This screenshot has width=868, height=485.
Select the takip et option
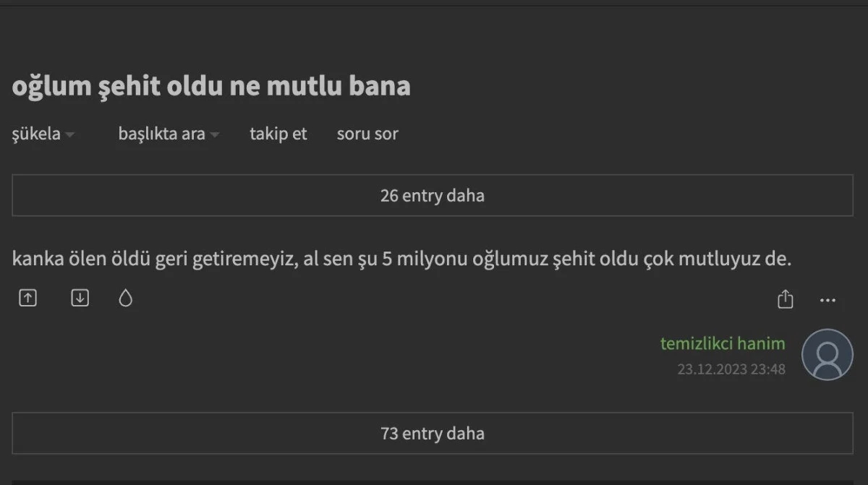(x=278, y=134)
